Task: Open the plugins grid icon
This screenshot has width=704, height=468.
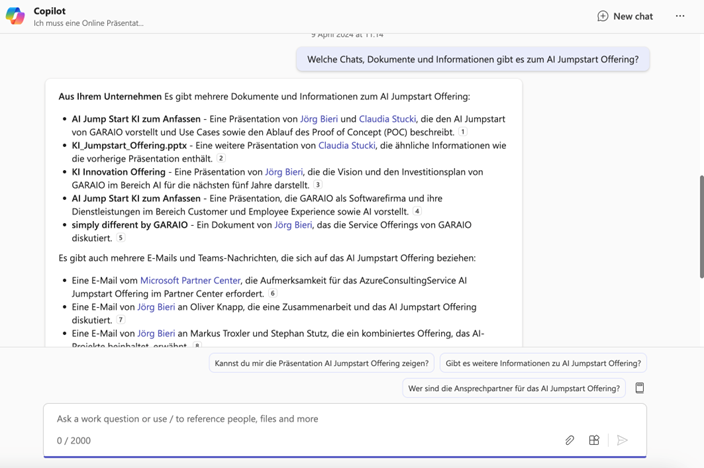Action: pos(594,440)
